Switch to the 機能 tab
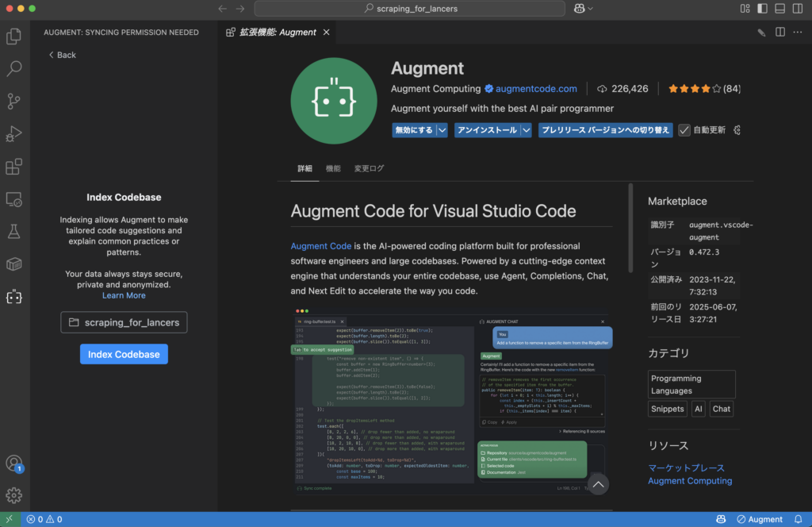812x527 pixels. [x=333, y=169]
